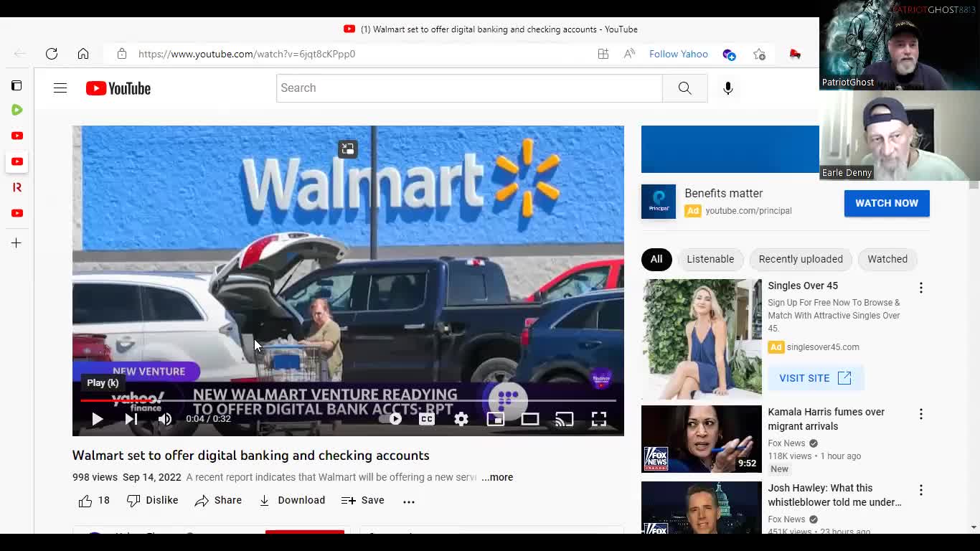
Task: Open Principal ad channel logo
Action: pos(659,202)
